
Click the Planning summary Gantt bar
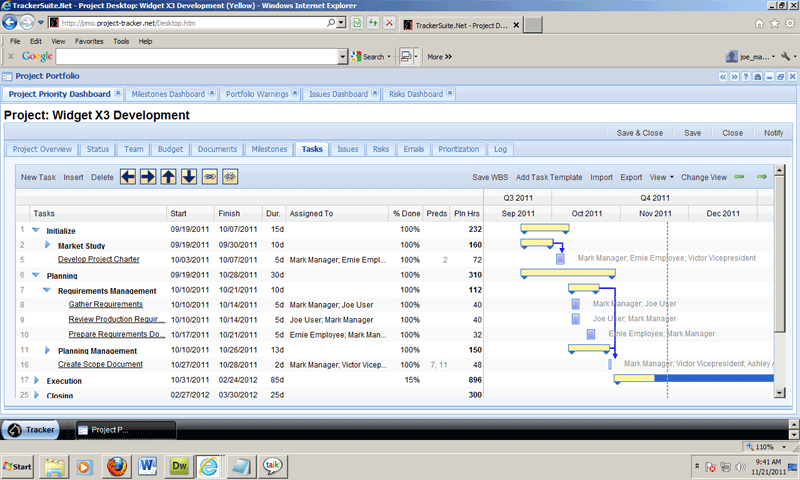(568, 273)
